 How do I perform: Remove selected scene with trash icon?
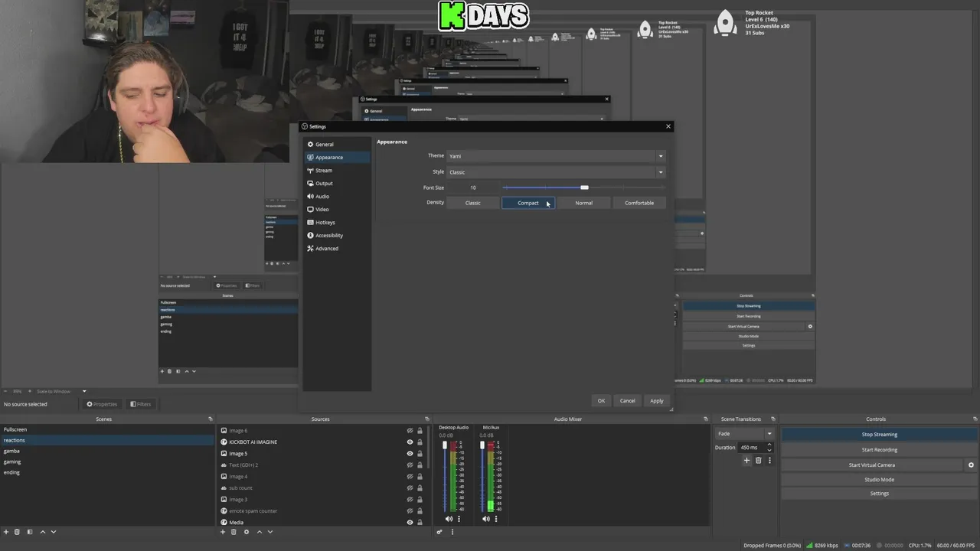(x=17, y=532)
